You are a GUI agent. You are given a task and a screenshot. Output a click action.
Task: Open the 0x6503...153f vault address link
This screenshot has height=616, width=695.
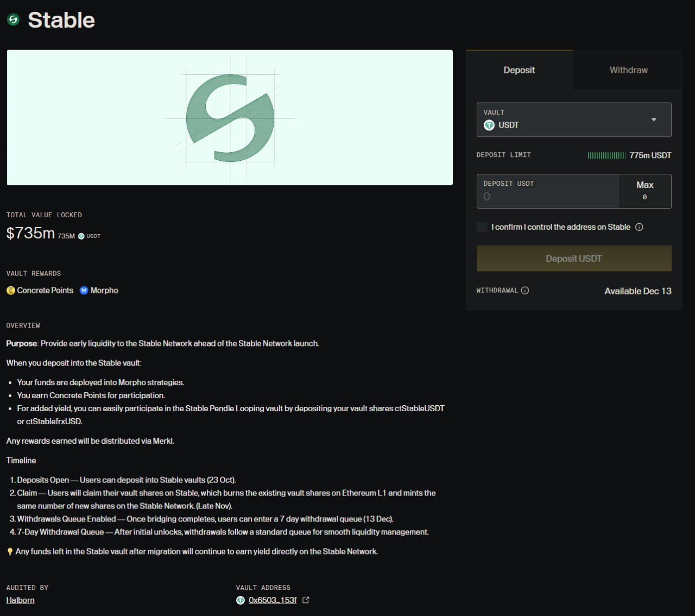[x=273, y=600]
